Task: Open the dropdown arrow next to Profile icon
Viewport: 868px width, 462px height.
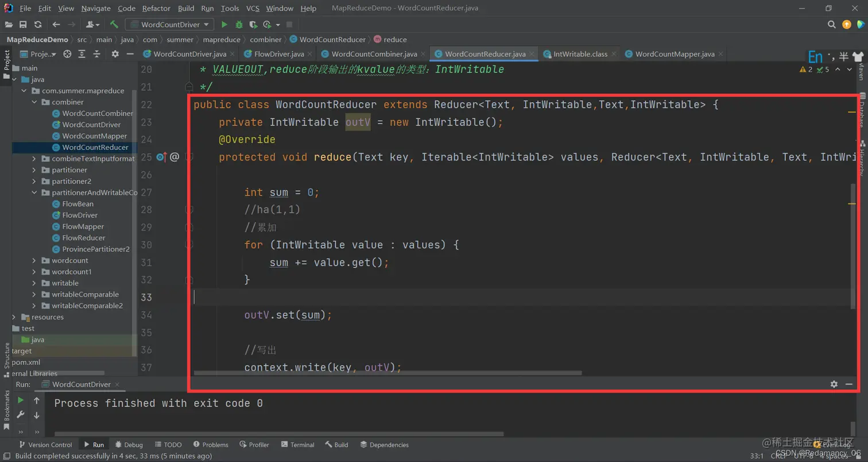Action: [x=278, y=25]
